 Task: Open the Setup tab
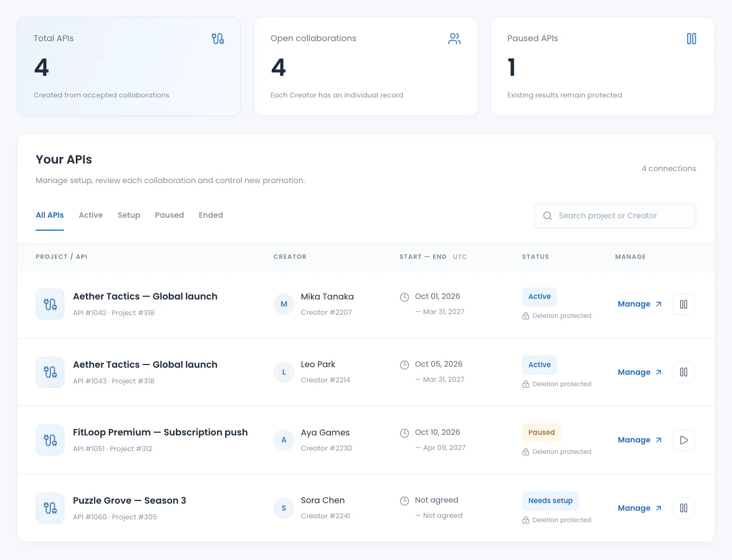[129, 216]
